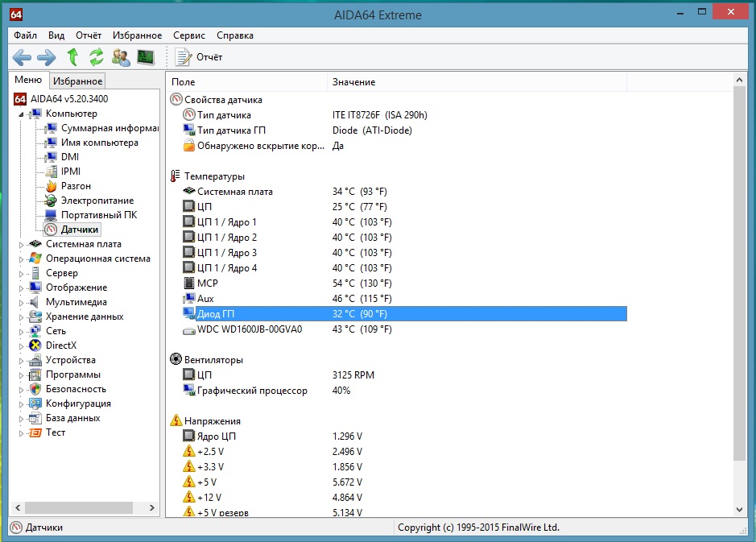Click the Refresh toolbar icon
This screenshot has height=542, width=756.
point(97,56)
